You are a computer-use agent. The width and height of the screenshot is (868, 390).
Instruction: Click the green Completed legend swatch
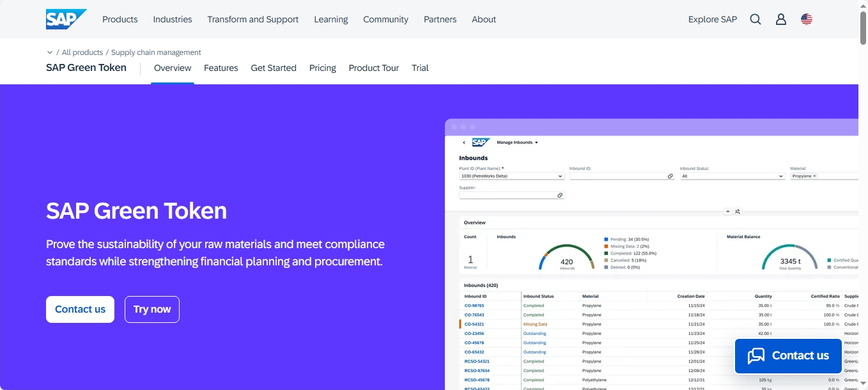coord(606,253)
